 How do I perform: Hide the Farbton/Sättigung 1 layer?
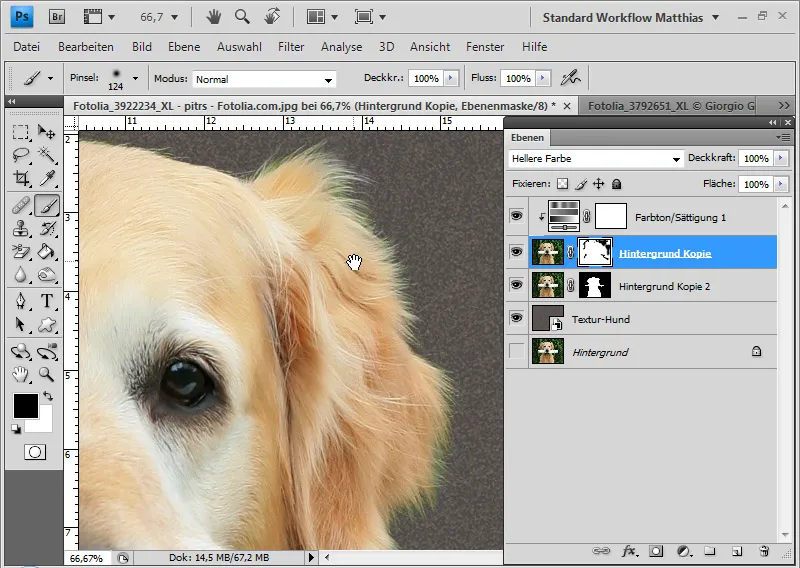point(516,216)
